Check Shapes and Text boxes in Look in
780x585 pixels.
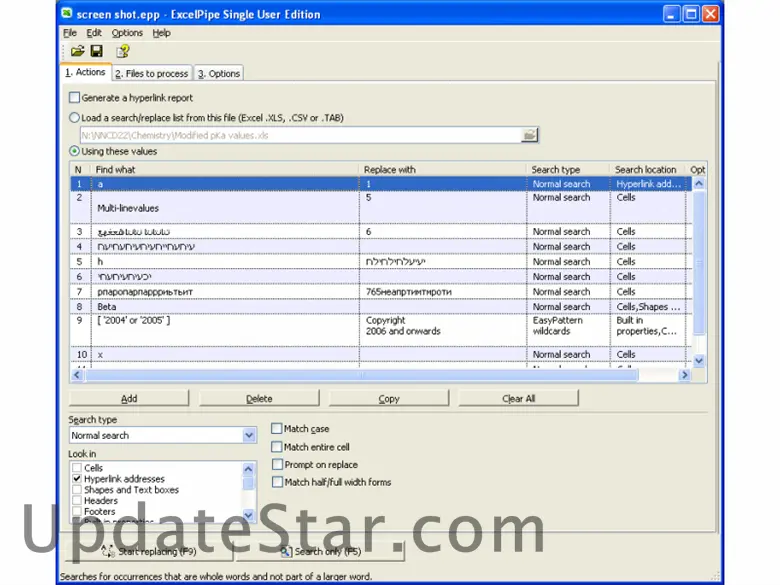pyautogui.click(x=77, y=489)
